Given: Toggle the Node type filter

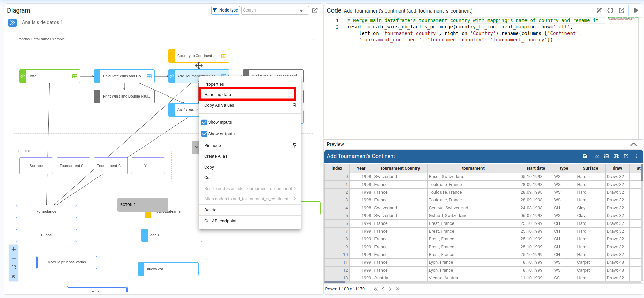Looking at the screenshot, I should tap(226, 10).
